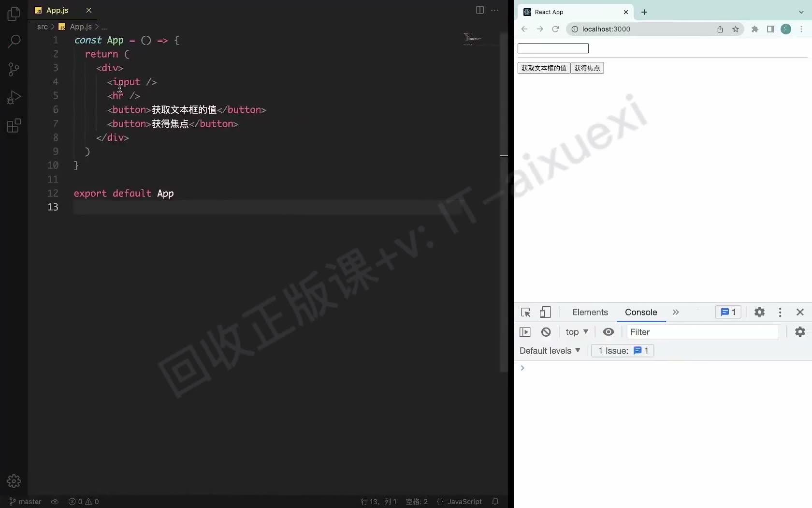Viewport: 812px width, 508px height.
Task: Switch to the Console tab
Action: (641, 313)
